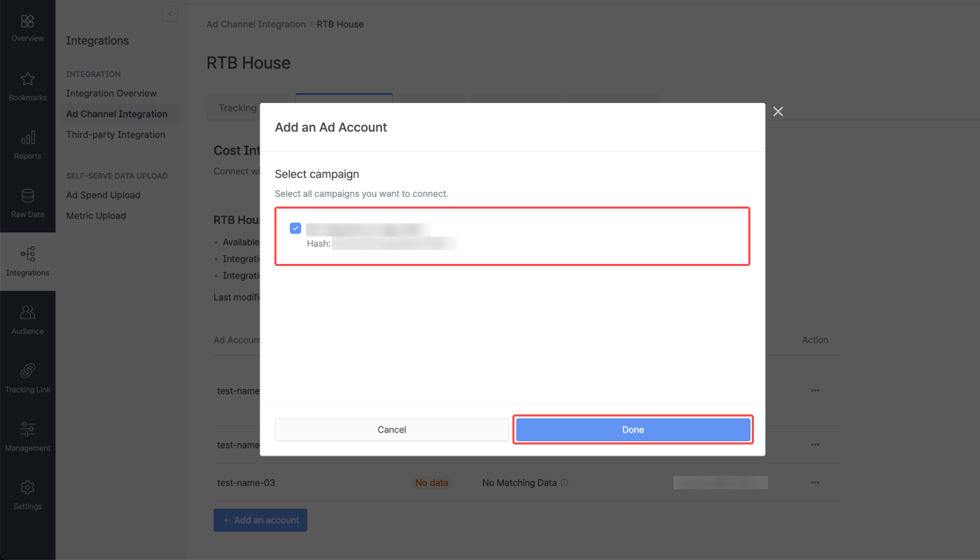The height and width of the screenshot is (560, 980).
Task: Open the action menu for test-name-03
Action: point(815,483)
